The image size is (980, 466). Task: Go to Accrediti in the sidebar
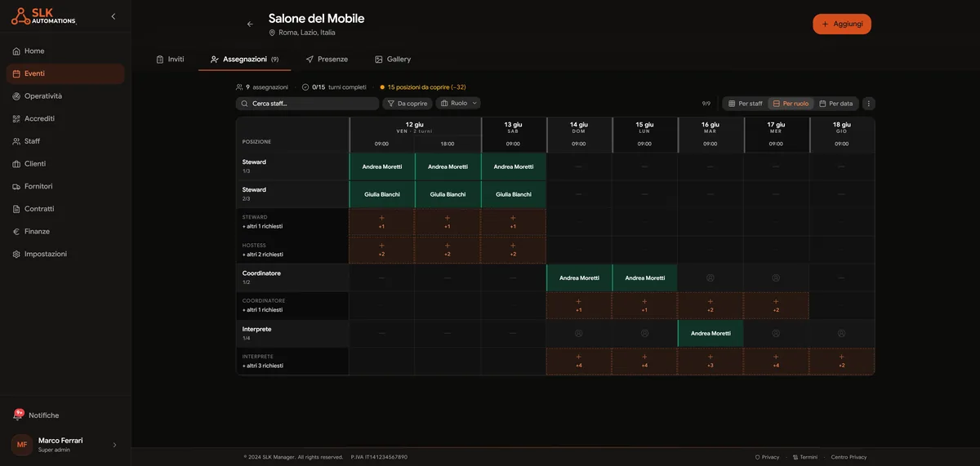click(65, 118)
